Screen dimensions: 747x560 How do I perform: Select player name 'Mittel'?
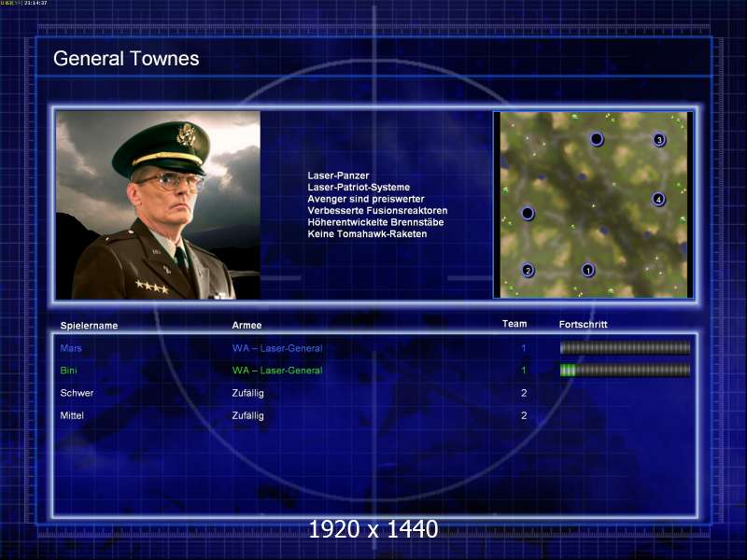click(x=72, y=415)
